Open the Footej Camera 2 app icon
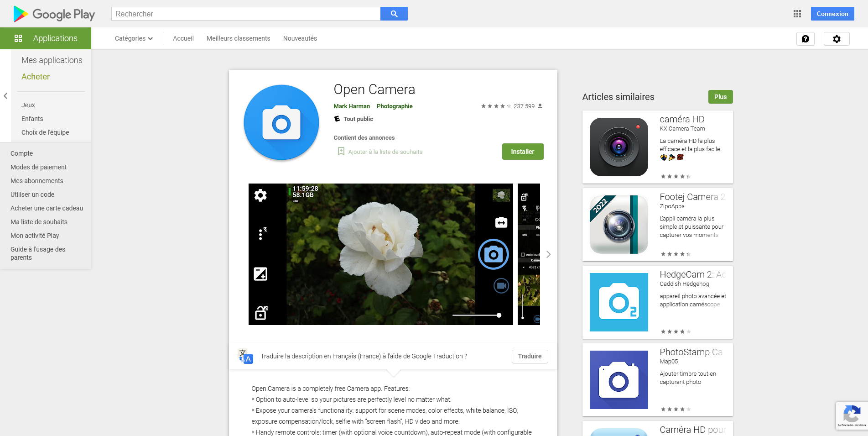The image size is (868, 436). click(619, 225)
